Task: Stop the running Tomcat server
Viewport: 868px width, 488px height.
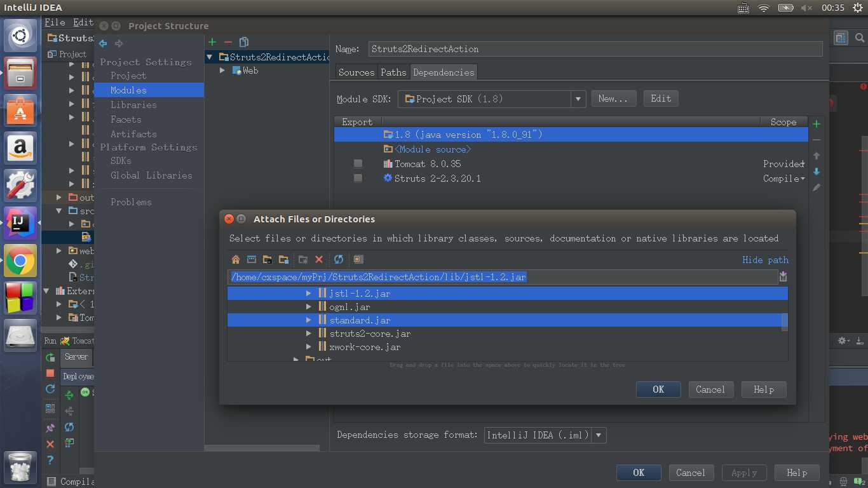Action: tap(50, 374)
